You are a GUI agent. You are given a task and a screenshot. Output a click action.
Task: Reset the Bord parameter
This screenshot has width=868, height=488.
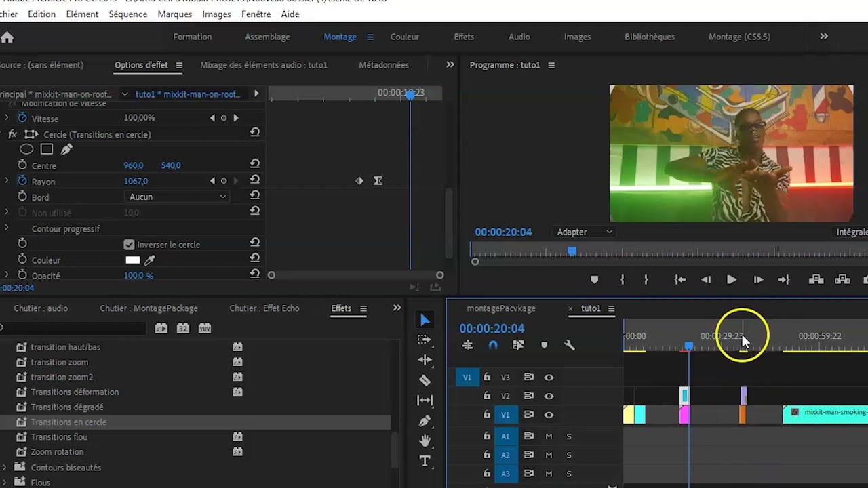click(254, 196)
